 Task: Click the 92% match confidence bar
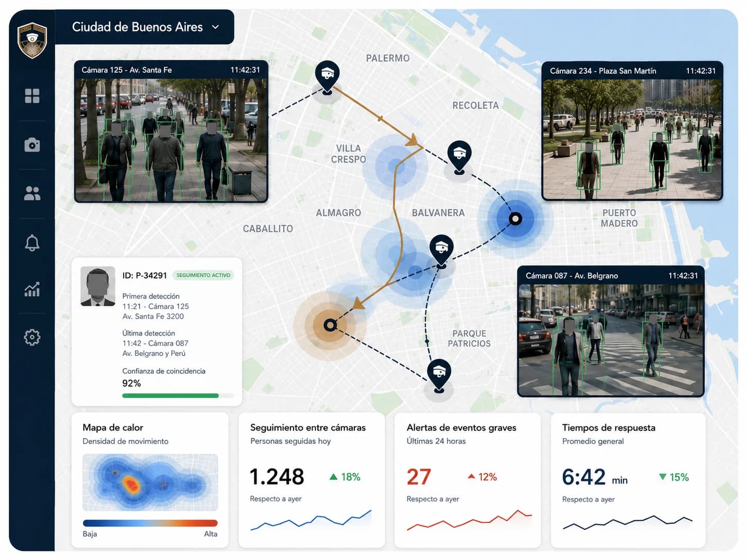pos(178,396)
